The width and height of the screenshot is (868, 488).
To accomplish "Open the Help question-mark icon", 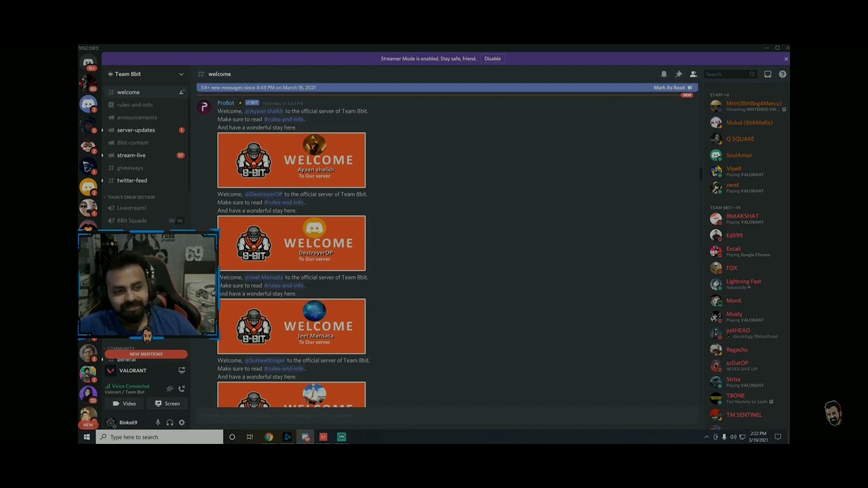I will [783, 74].
